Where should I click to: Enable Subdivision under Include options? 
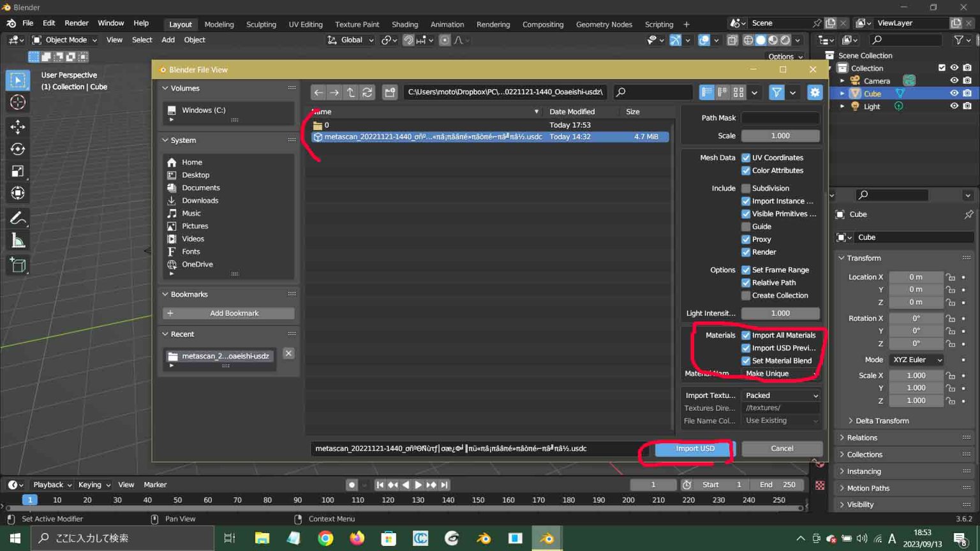[746, 188]
